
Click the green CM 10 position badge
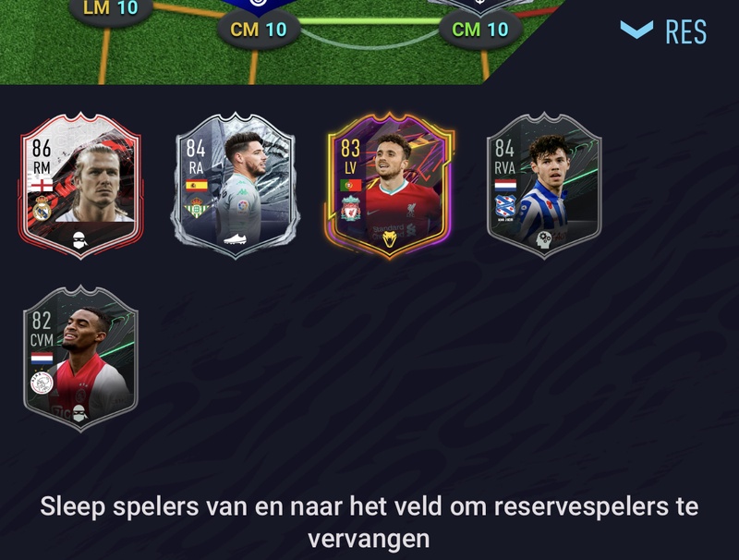tap(480, 30)
